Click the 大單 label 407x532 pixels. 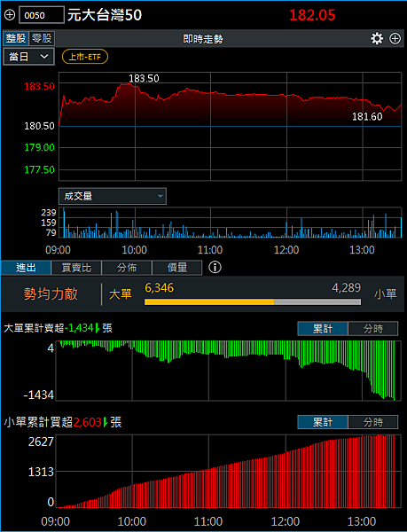pos(121,294)
